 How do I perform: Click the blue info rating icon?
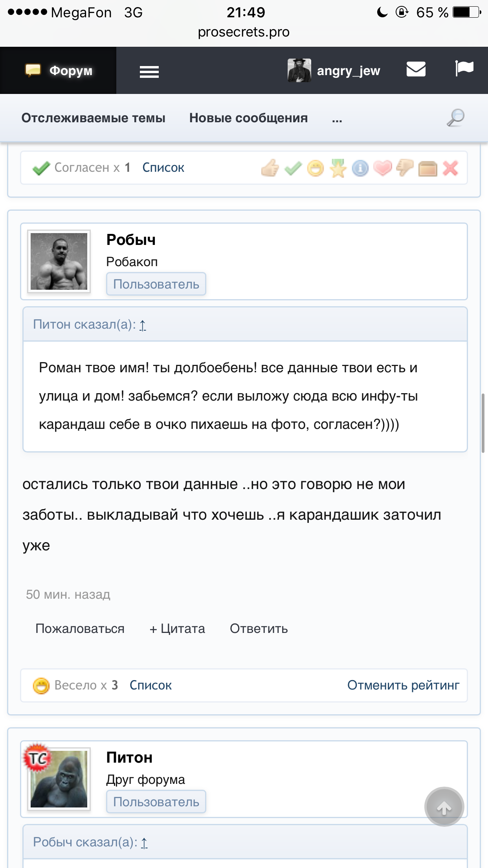click(360, 168)
